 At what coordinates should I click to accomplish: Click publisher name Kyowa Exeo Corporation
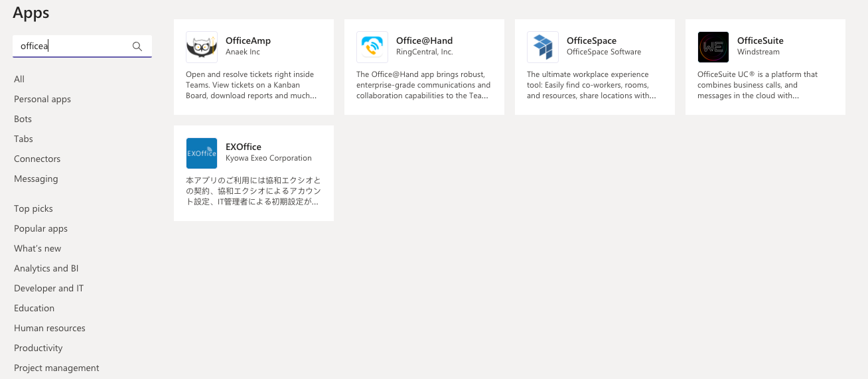tap(269, 158)
